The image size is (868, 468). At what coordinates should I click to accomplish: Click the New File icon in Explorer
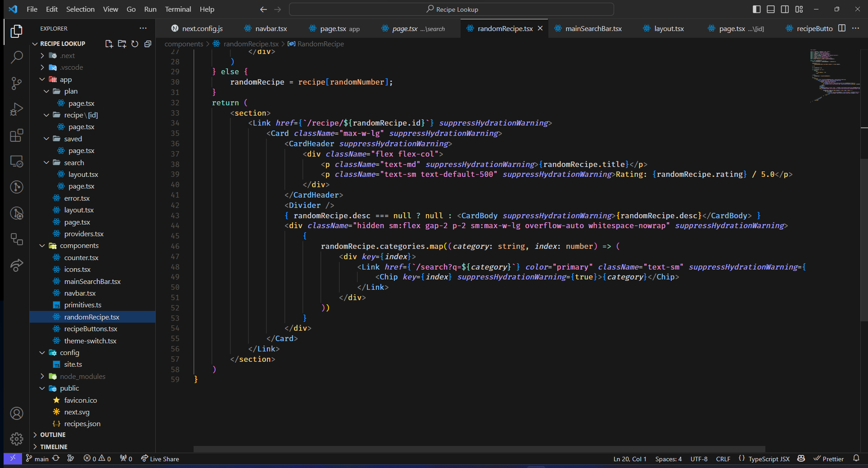(x=109, y=44)
